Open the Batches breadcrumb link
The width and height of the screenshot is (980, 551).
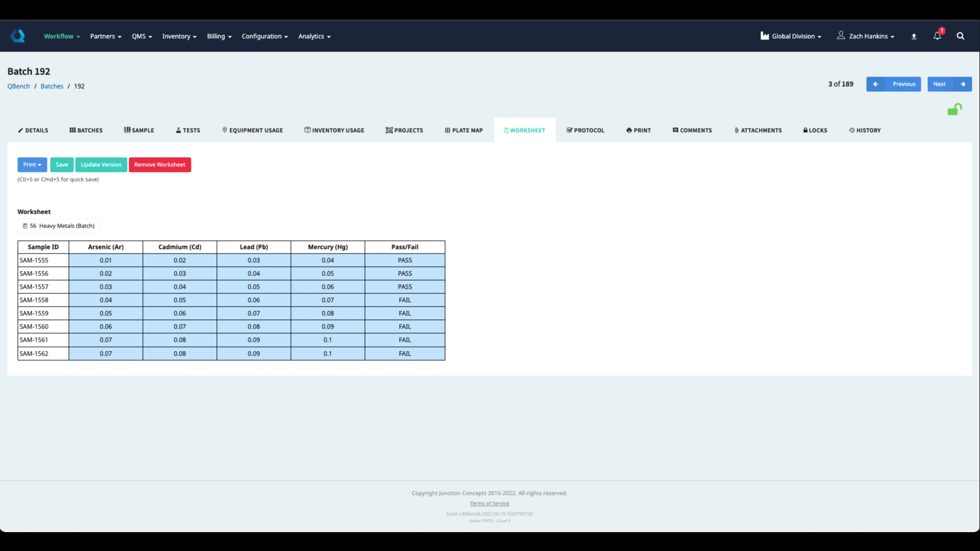52,86
